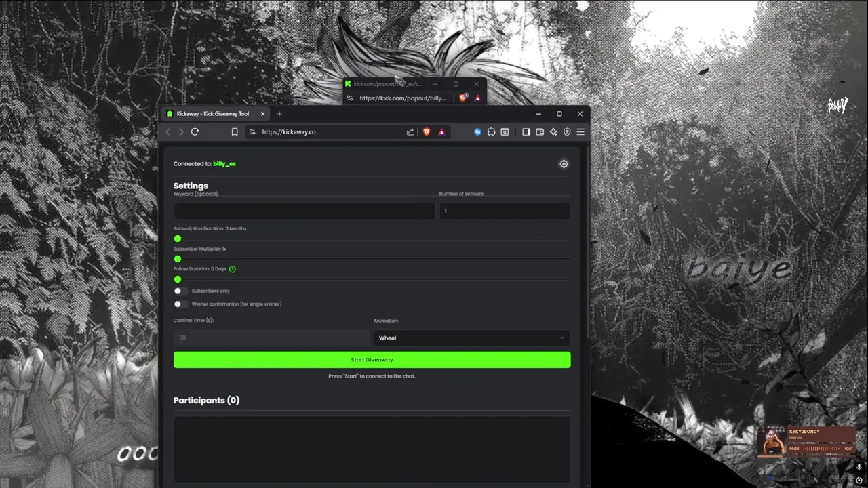The width and height of the screenshot is (868, 488).
Task: Open the extensions puzzle-piece menu
Action: (x=491, y=132)
